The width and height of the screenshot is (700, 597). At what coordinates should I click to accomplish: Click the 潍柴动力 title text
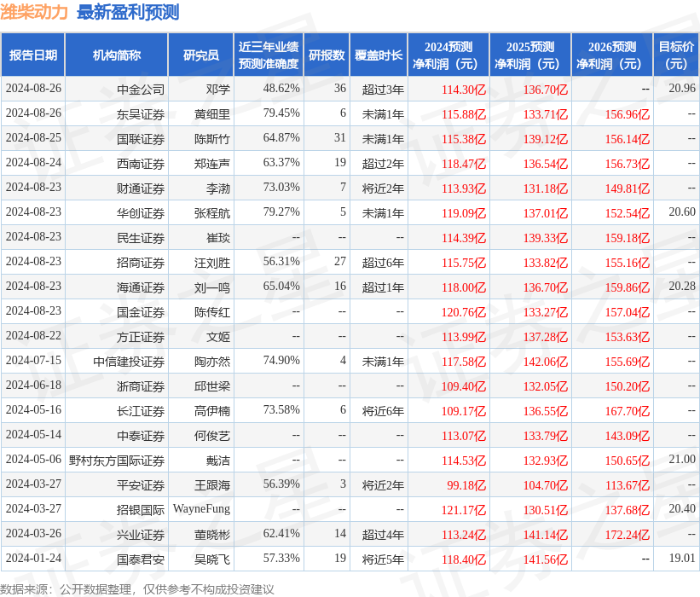33,12
